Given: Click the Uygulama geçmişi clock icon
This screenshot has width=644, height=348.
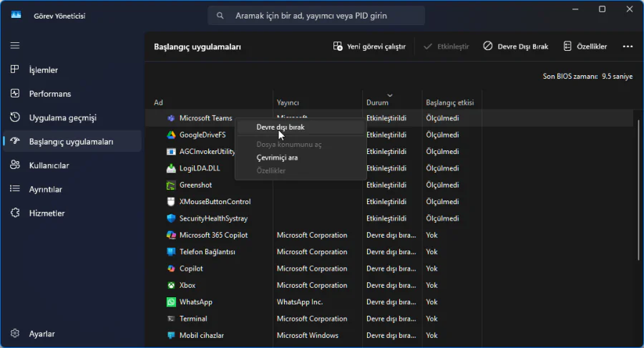Looking at the screenshot, I should pos(15,117).
